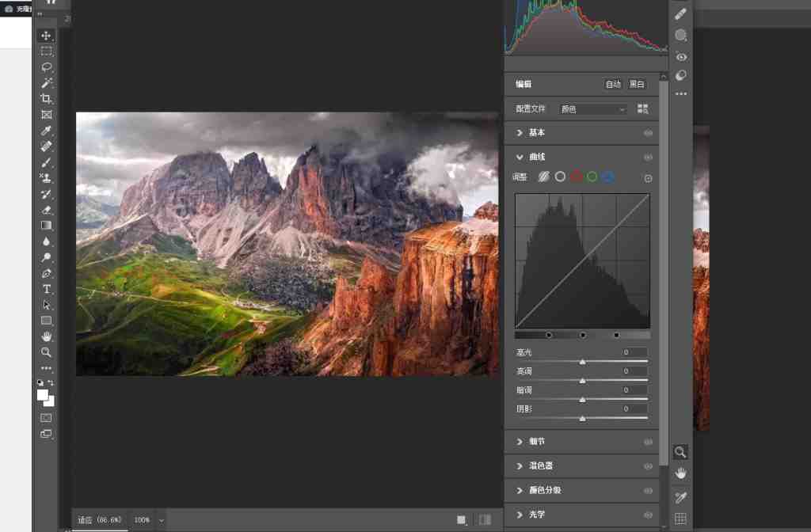The height and width of the screenshot is (532, 811).
Task: Select the Blue channel curve icon
Action: [x=607, y=177]
